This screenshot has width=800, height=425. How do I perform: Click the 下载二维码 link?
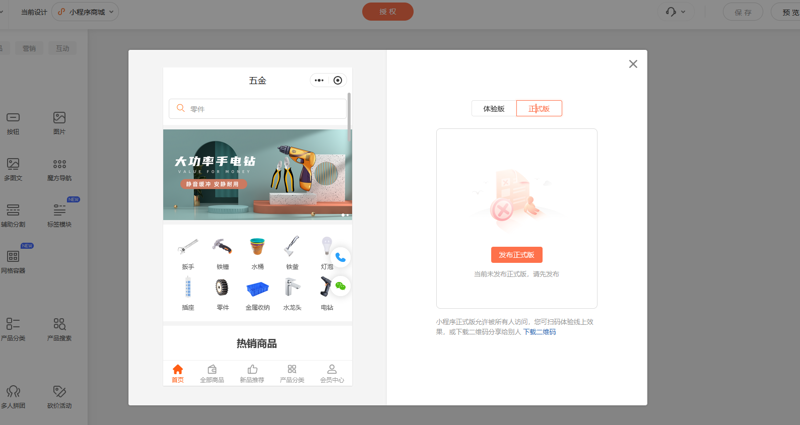click(539, 332)
